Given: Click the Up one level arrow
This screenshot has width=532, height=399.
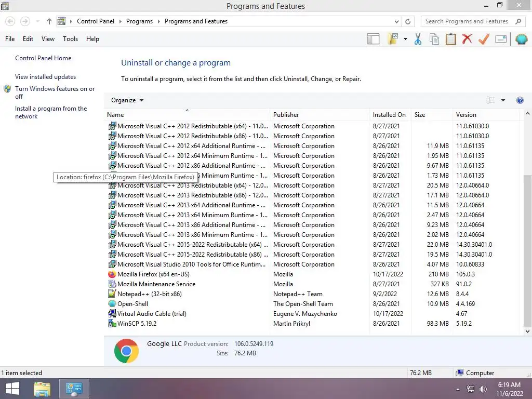Looking at the screenshot, I should click(49, 21).
